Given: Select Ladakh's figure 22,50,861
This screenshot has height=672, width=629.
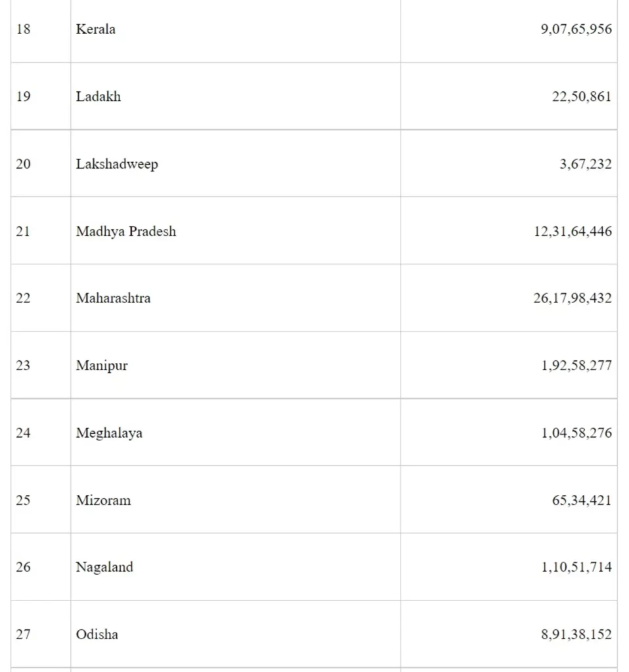Looking at the screenshot, I should (x=582, y=97).
